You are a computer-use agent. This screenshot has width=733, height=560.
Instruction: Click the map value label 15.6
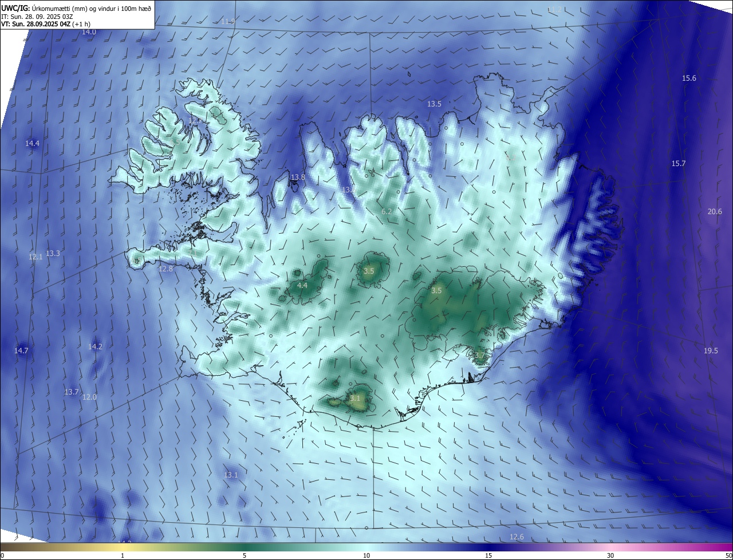coord(689,78)
